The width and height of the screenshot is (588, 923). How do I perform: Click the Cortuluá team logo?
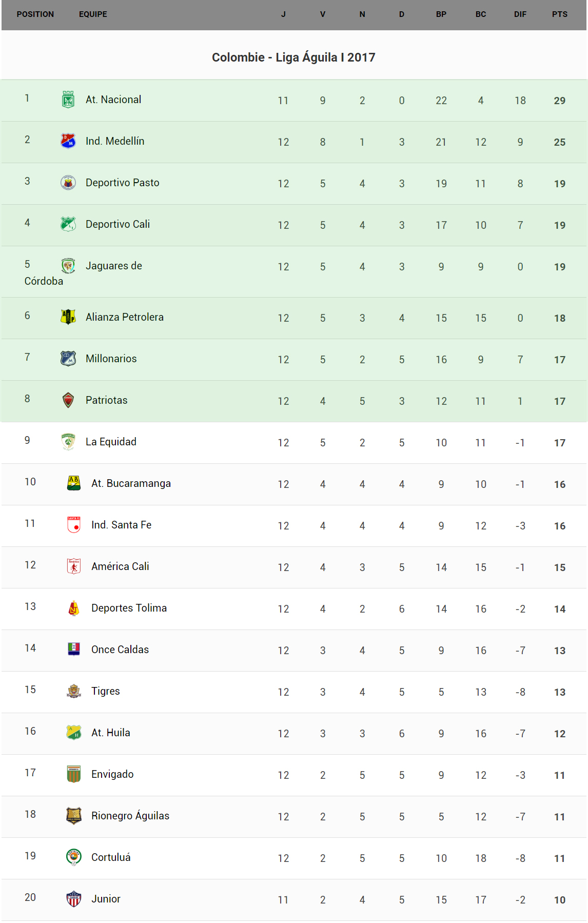[74, 857]
